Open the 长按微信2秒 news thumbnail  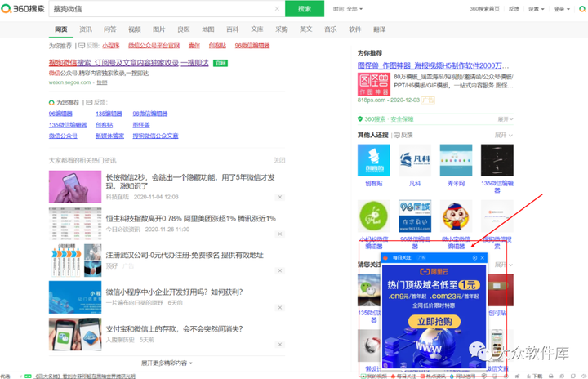(x=75, y=187)
